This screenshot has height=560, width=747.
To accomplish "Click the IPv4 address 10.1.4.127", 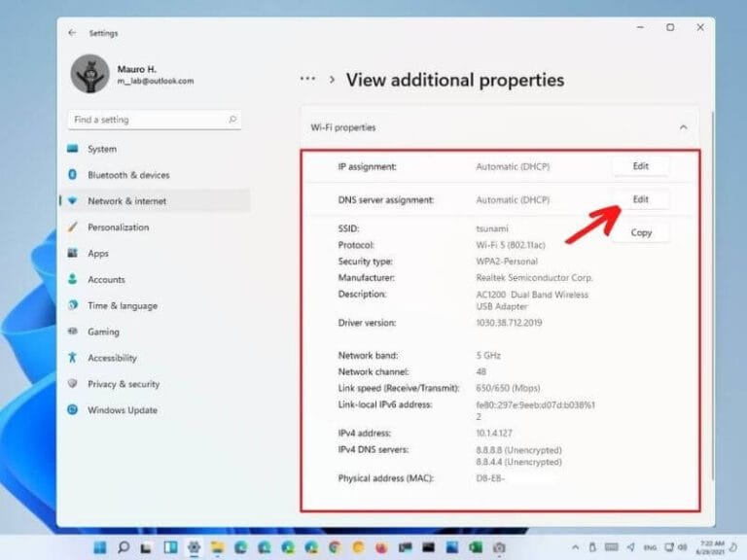I will [494, 434].
